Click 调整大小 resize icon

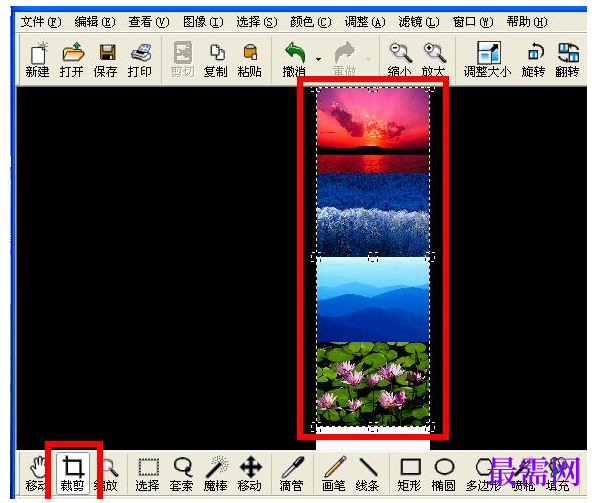pyautogui.click(x=488, y=59)
